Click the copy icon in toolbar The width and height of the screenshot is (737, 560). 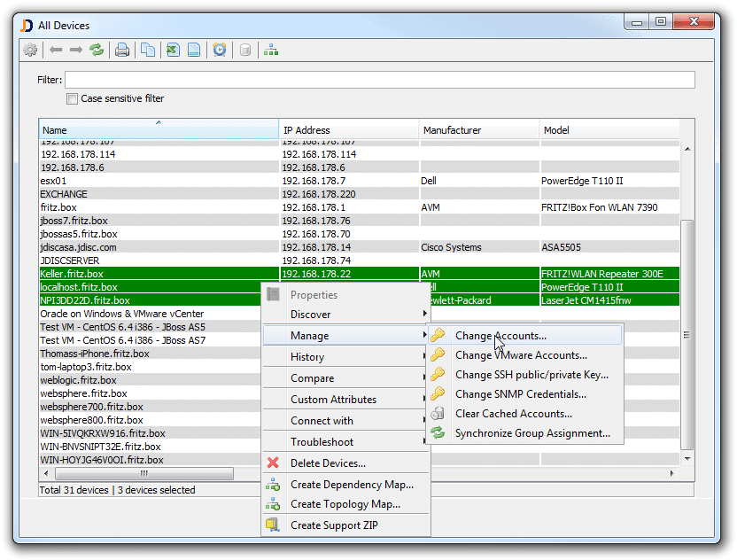(148, 50)
